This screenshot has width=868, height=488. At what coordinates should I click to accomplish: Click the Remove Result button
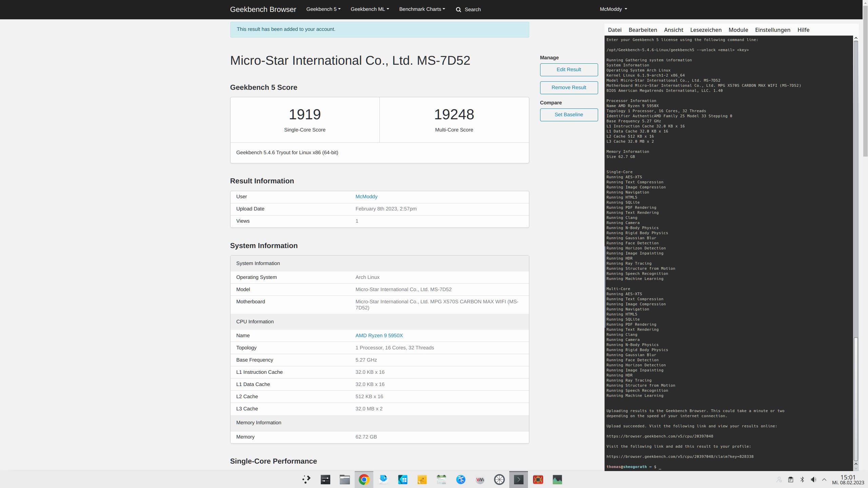569,87
